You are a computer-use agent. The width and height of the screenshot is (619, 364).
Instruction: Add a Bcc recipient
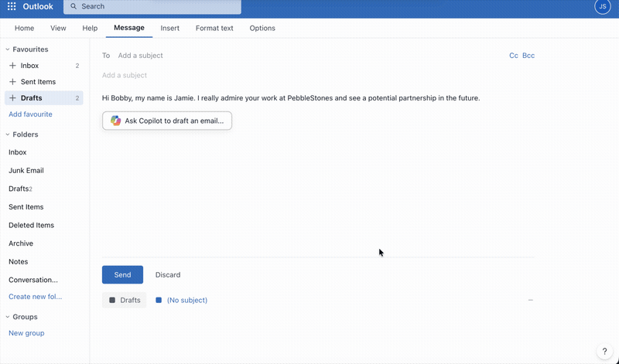(528, 56)
